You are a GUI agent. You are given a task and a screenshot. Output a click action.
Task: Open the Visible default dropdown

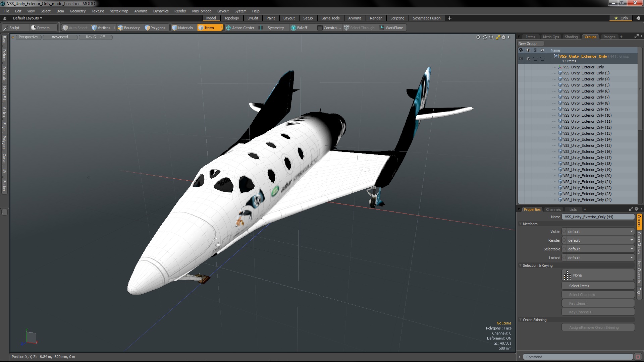tap(598, 232)
